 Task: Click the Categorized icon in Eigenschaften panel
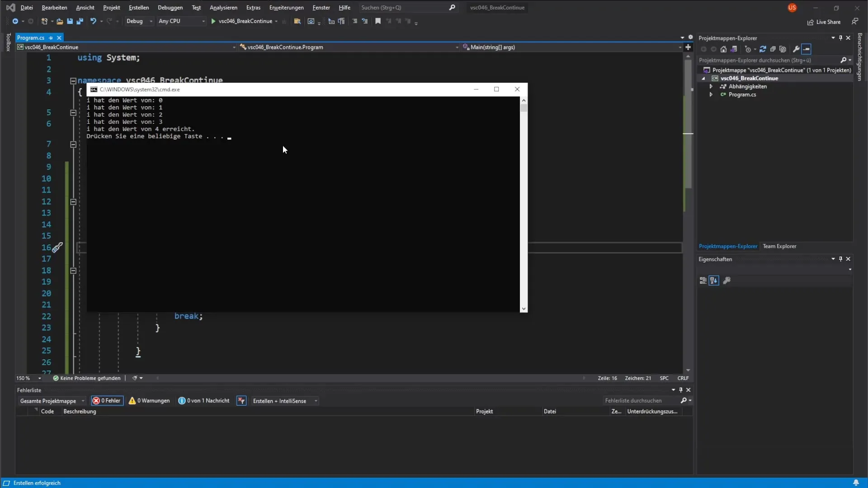(x=703, y=281)
